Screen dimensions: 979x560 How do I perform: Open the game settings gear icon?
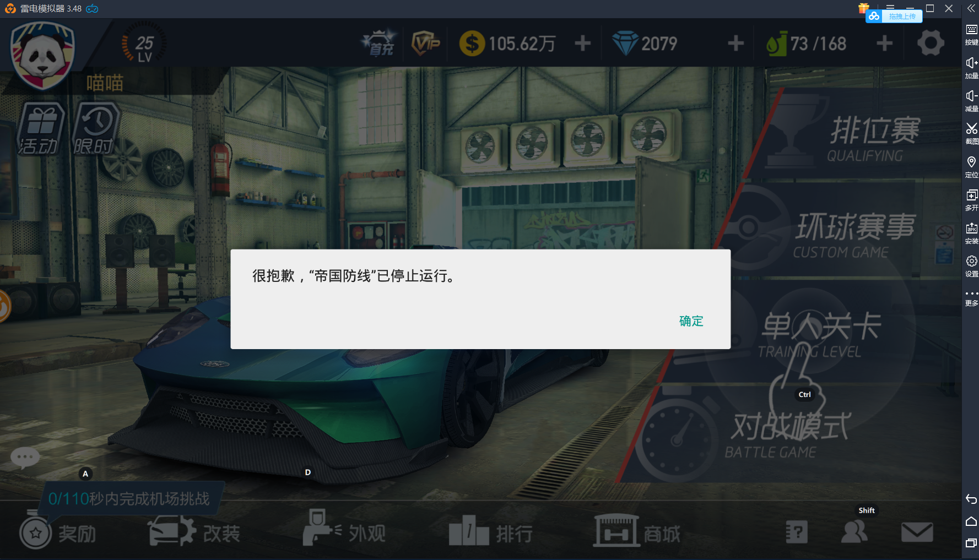pyautogui.click(x=931, y=44)
